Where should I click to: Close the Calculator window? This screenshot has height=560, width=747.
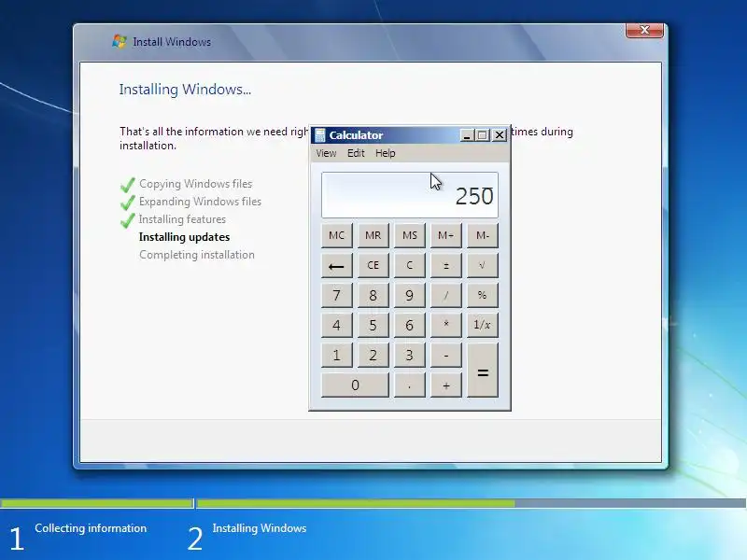pos(500,135)
